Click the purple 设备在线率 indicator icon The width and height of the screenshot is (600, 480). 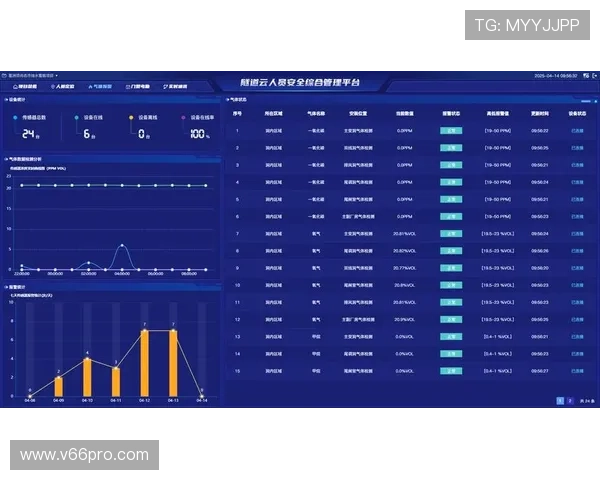click(183, 117)
